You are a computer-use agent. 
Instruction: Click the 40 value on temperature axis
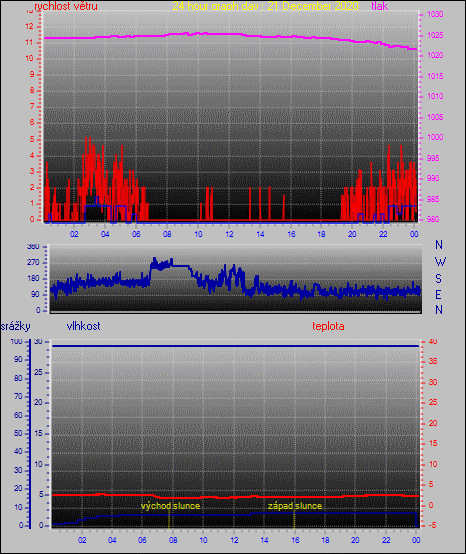[433, 341]
